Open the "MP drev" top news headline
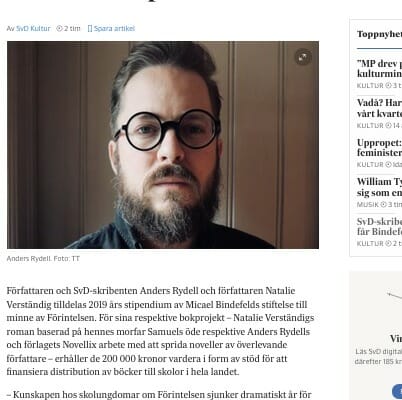Viewport: 402px width, 400px height. (x=379, y=68)
